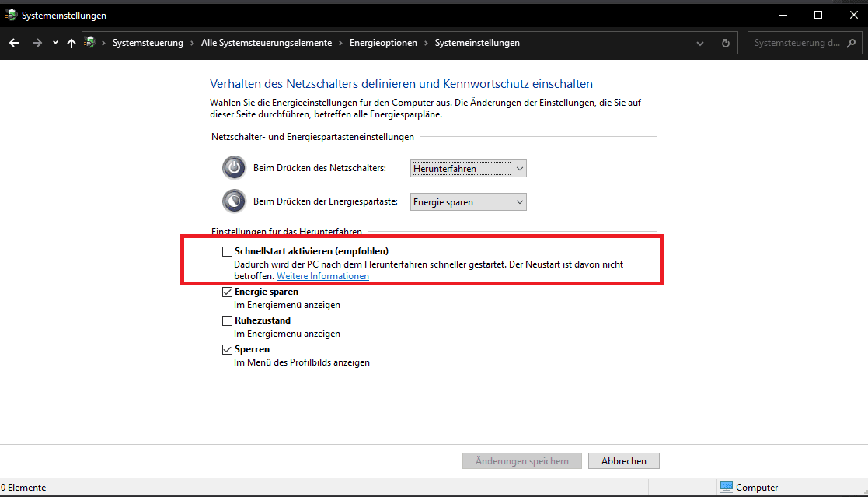This screenshot has height=497, width=868.
Task: Open the Weitere Informationen link
Action: (x=322, y=276)
